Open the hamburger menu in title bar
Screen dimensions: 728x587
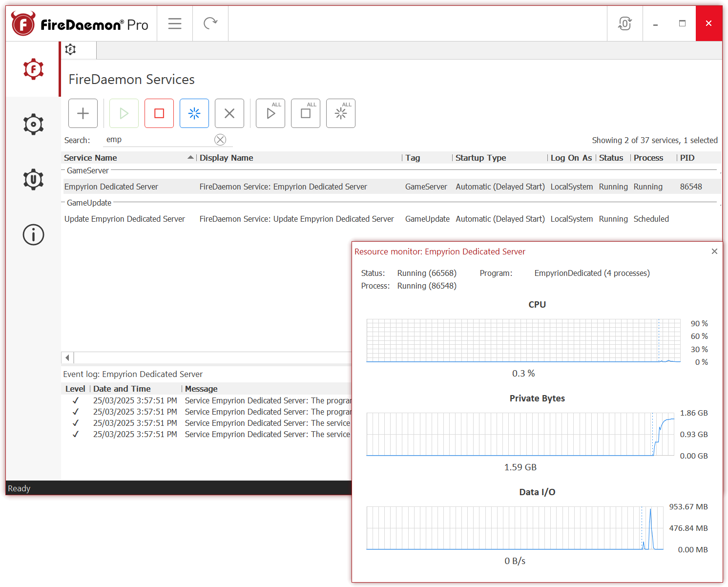click(x=175, y=23)
